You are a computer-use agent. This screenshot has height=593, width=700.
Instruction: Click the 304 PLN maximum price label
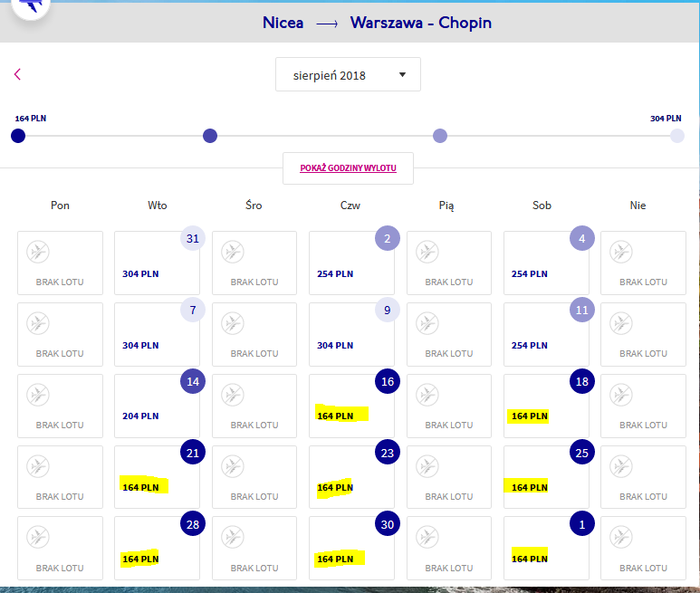click(666, 119)
